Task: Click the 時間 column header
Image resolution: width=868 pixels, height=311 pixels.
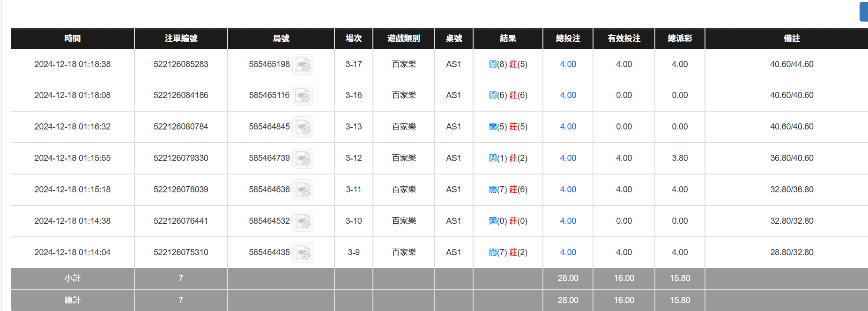Action: click(73, 38)
